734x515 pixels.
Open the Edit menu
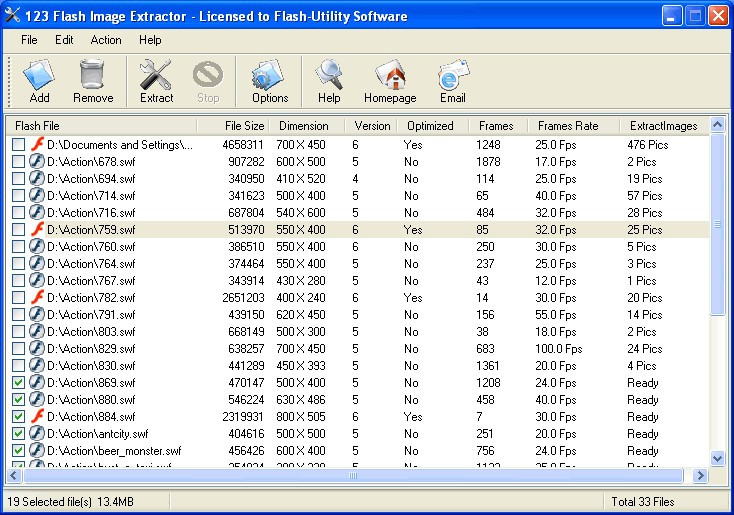pos(64,40)
